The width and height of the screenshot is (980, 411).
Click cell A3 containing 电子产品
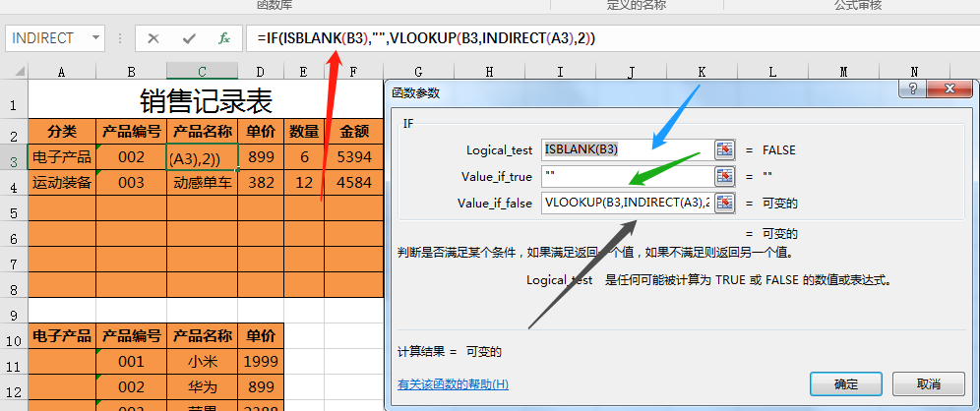point(62,156)
